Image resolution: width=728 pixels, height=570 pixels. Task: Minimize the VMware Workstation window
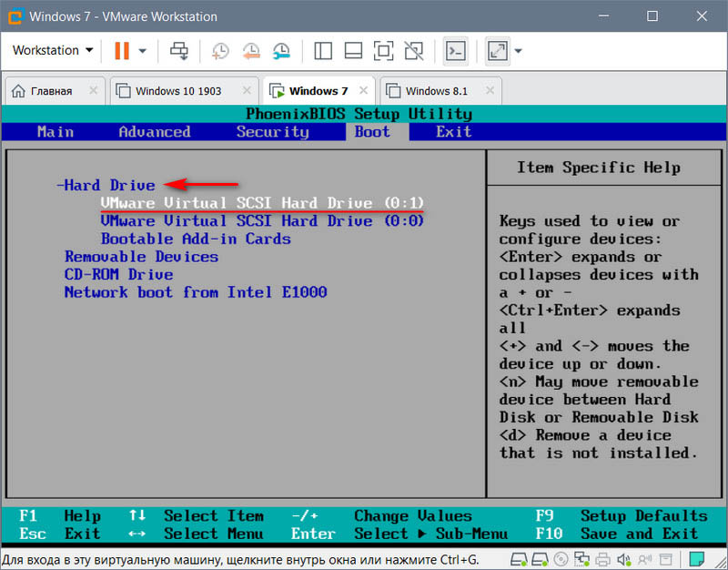tap(603, 16)
